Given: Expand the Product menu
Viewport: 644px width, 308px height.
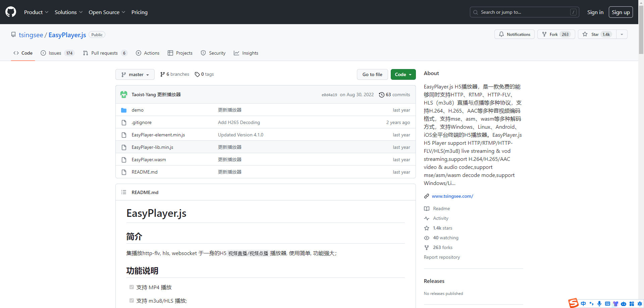Looking at the screenshot, I should (36, 12).
